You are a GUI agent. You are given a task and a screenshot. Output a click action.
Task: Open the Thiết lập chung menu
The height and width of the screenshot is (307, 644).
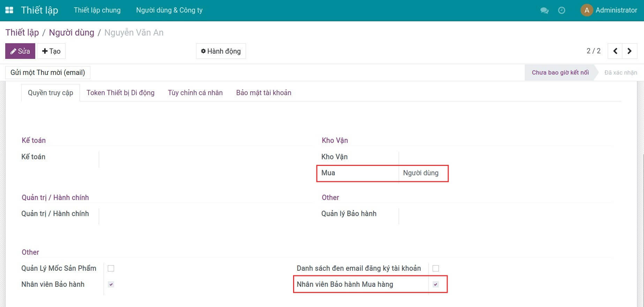click(x=97, y=10)
